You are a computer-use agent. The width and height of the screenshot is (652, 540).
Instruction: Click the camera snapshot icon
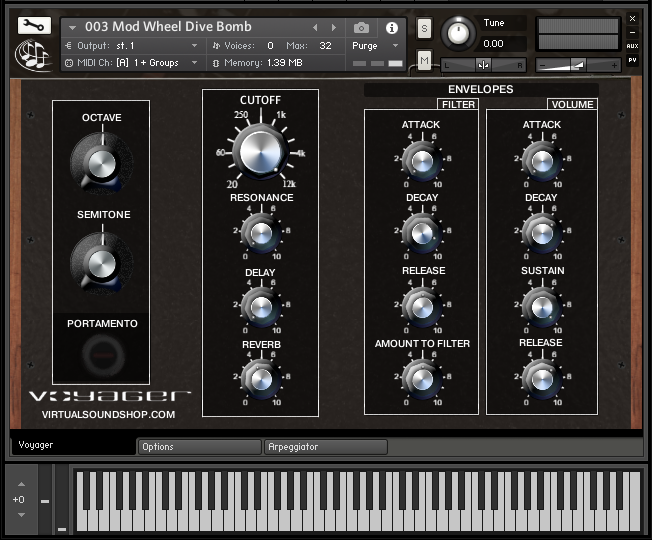(361, 28)
